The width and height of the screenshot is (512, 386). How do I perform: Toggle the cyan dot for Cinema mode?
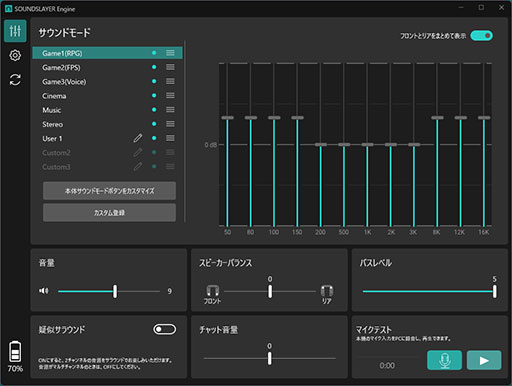click(x=154, y=96)
